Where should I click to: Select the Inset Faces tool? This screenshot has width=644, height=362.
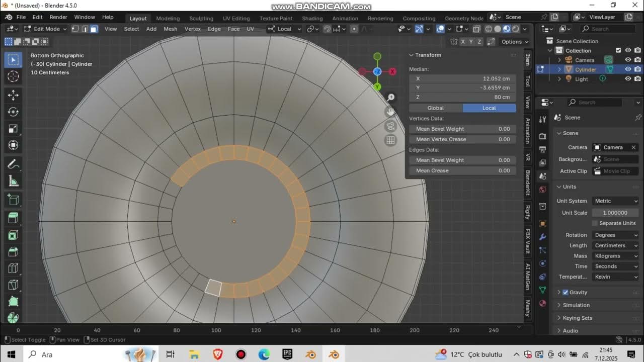tap(14, 235)
